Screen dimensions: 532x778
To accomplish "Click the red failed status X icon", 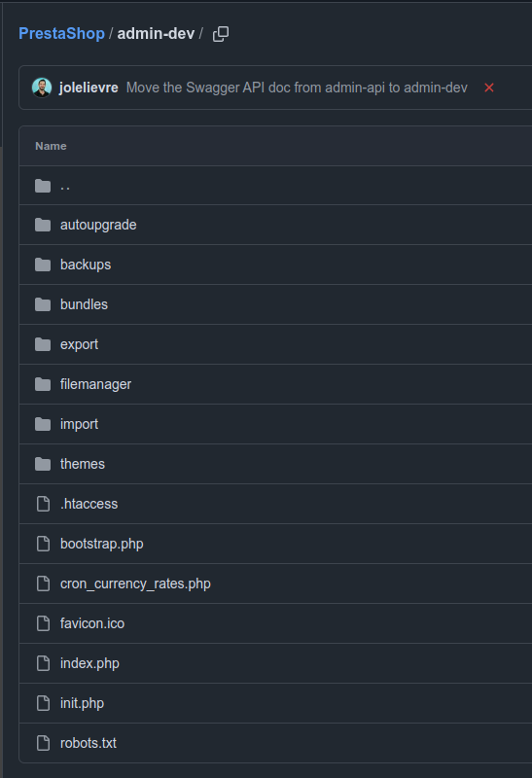I will (489, 88).
